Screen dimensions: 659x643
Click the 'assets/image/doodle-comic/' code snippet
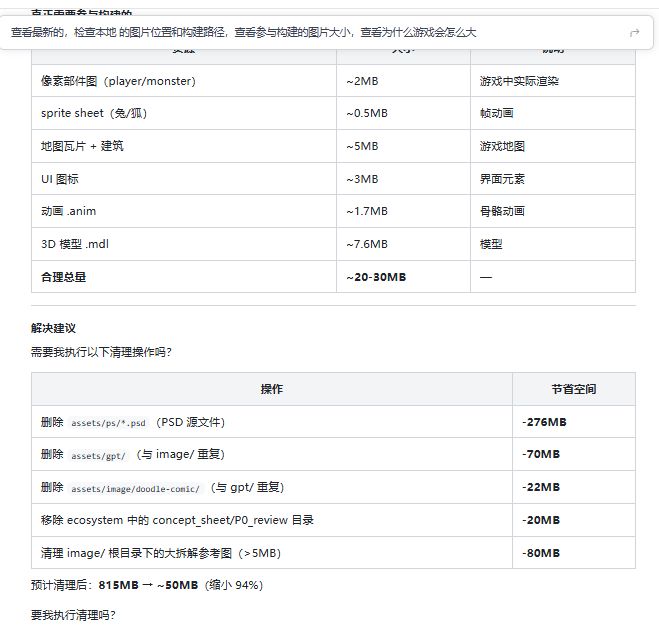click(135, 489)
